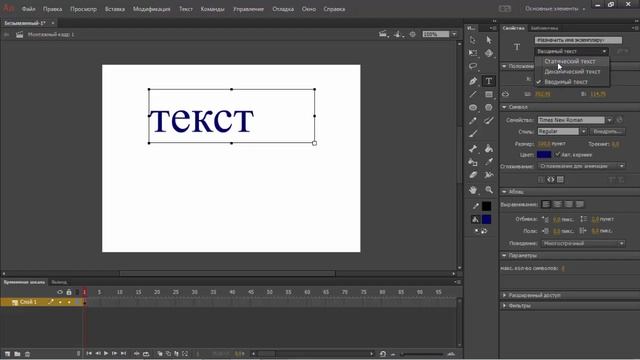This screenshot has height=360, width=640.
Task: Go to first frame button
Action: 89,353
